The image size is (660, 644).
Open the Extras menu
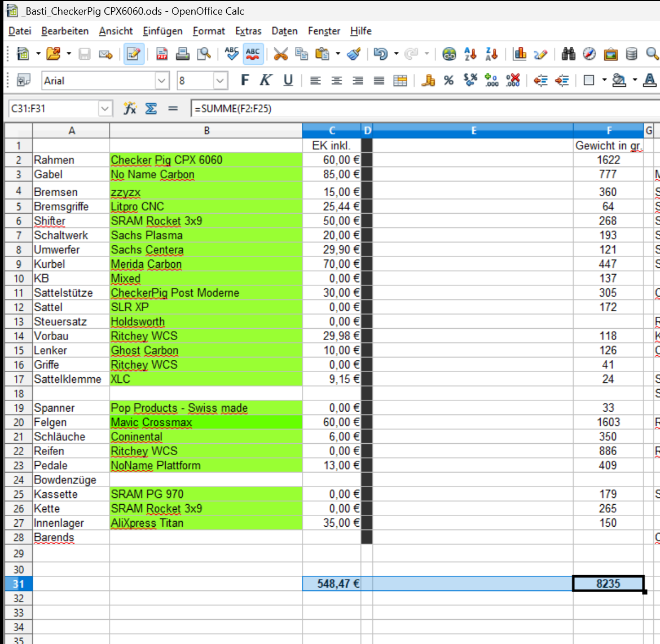tap(248, 31)
